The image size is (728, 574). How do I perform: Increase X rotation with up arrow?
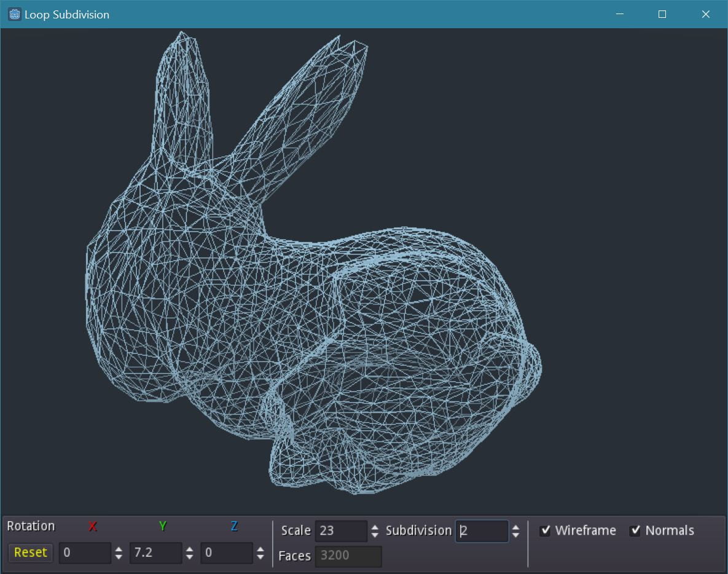tap(119, 549)
